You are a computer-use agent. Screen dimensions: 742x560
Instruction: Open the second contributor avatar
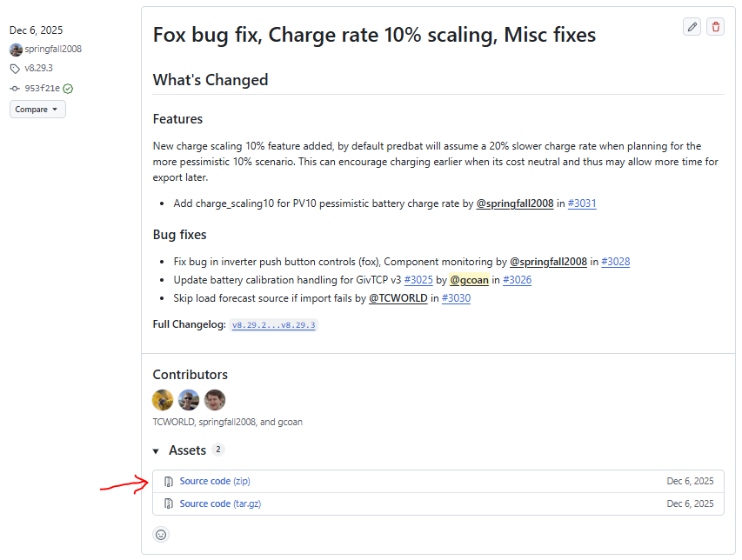(x=189, y=400)
